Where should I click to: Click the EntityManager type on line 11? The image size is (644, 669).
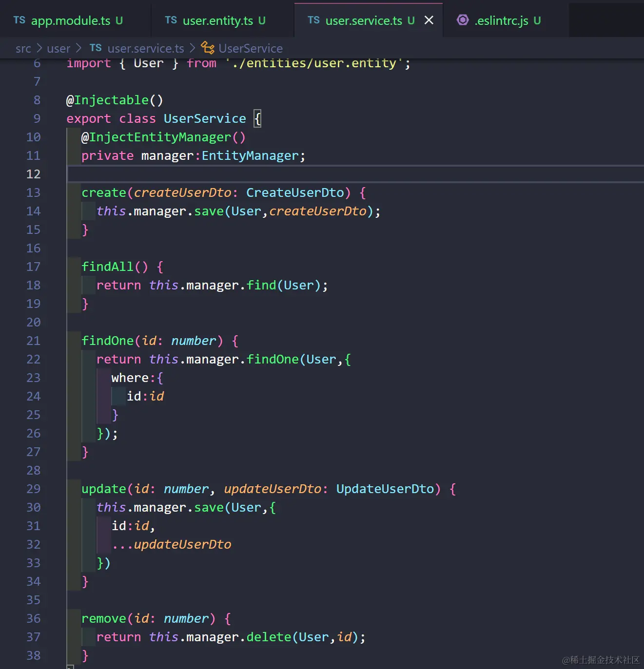coord(250,155)
